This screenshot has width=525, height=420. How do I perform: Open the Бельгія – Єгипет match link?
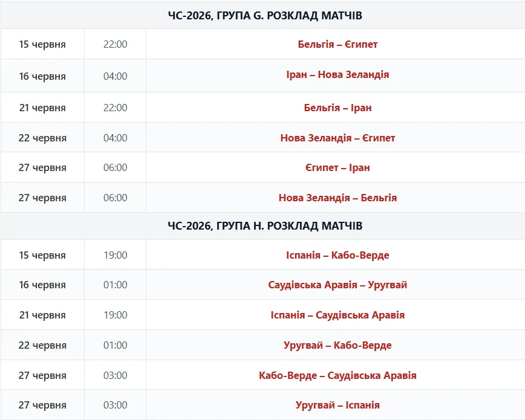coord(337,44)
